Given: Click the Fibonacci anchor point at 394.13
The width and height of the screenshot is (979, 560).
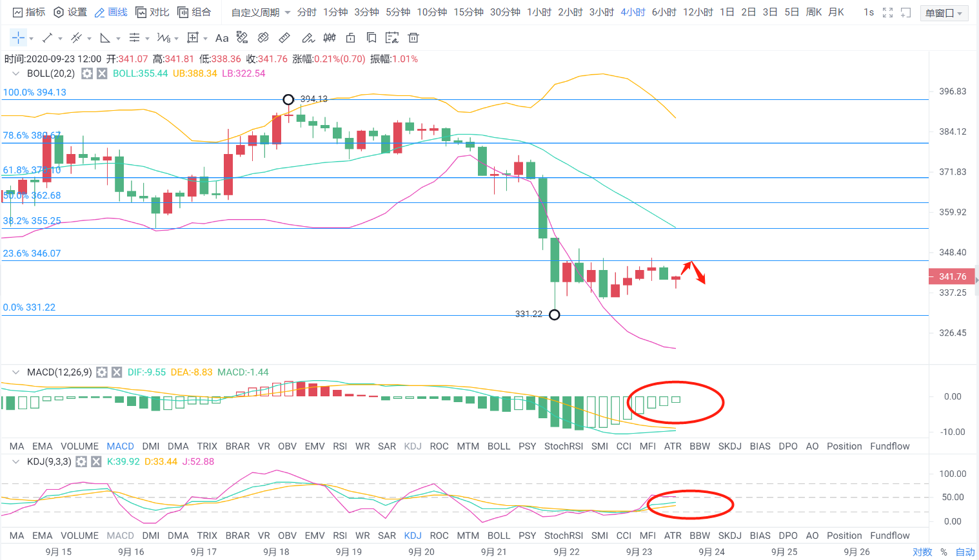Looking at the screenshot, I should click(288, 99).
